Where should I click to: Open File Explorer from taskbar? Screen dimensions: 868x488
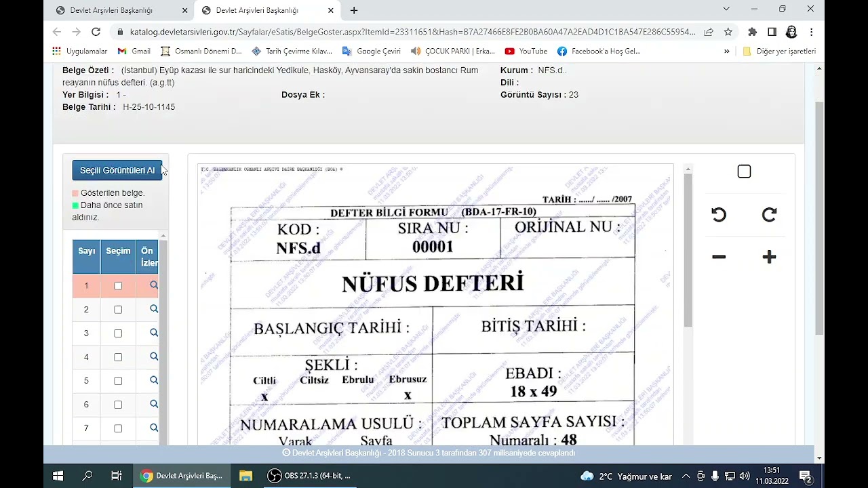pos(245,476)
